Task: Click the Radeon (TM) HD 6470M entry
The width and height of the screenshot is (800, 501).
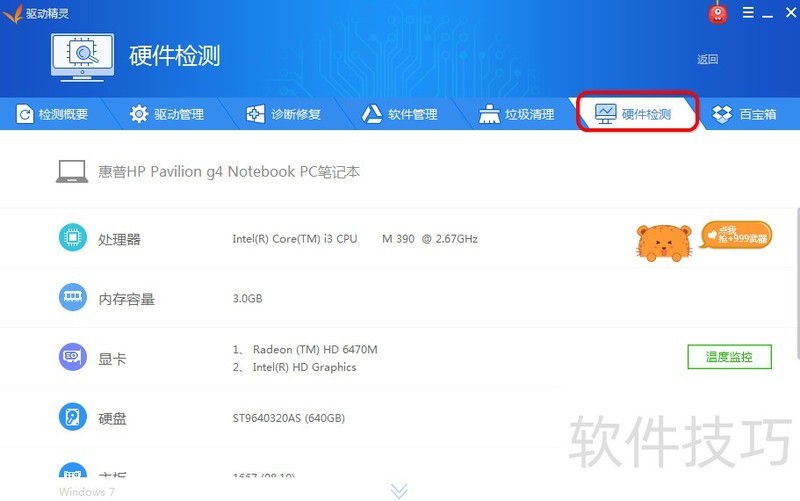Action: 305,349
